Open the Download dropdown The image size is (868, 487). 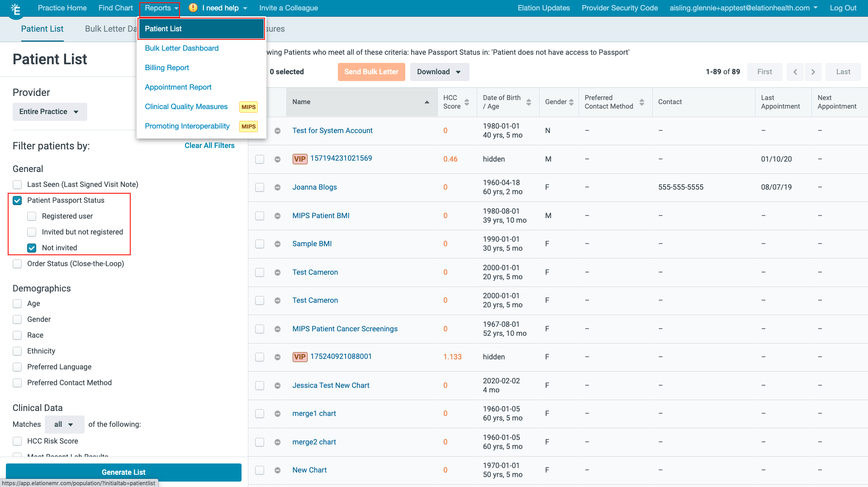click(439, 72)
